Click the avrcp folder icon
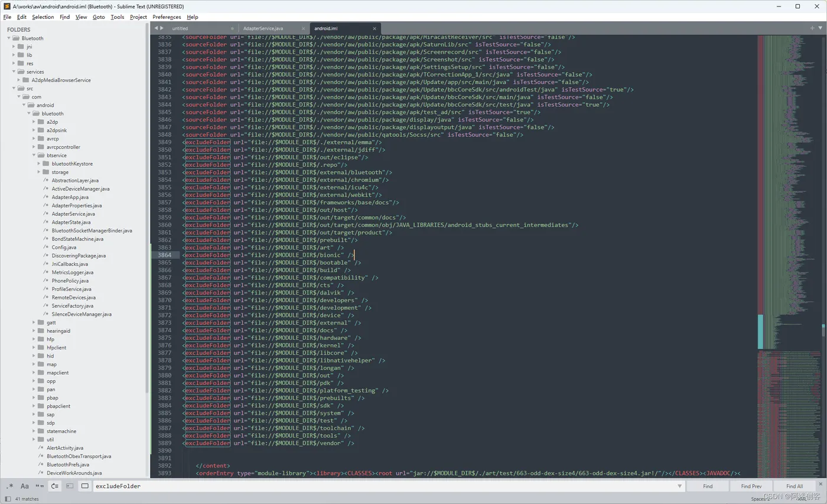 click(41, 139)
